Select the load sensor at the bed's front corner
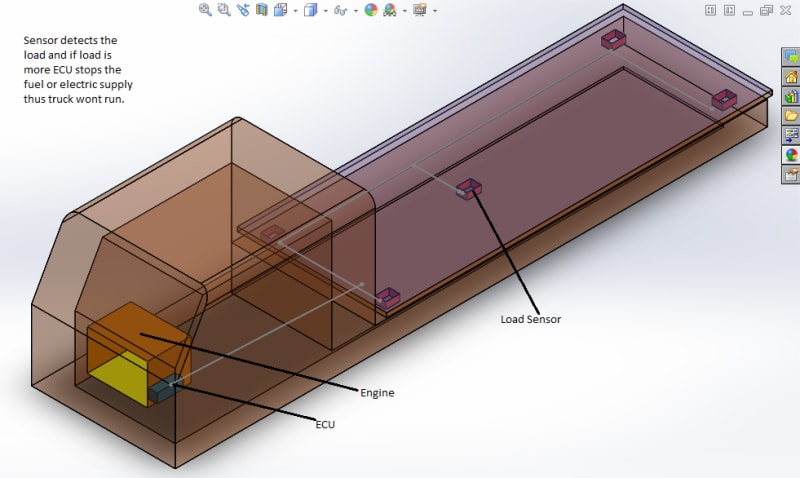The image size is (800, 478). pyautogui.click(x=388, y=297)
